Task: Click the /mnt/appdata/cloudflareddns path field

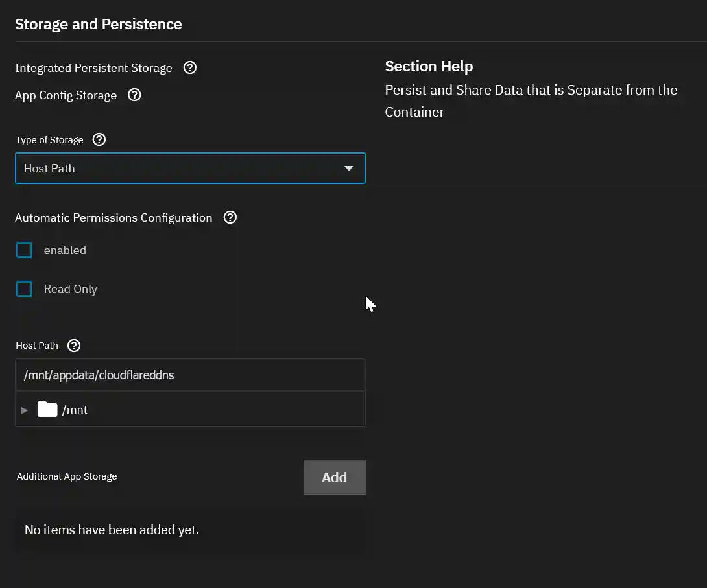Action: (190, 375)
